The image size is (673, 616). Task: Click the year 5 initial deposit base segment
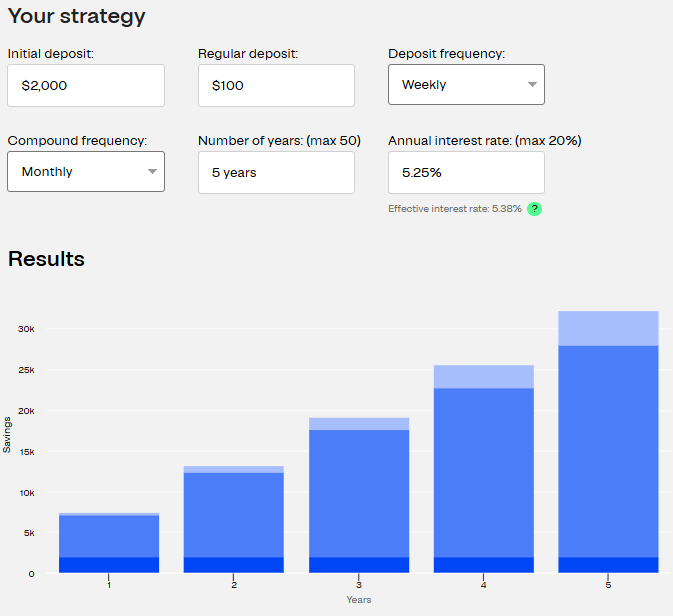click(608, 565)
